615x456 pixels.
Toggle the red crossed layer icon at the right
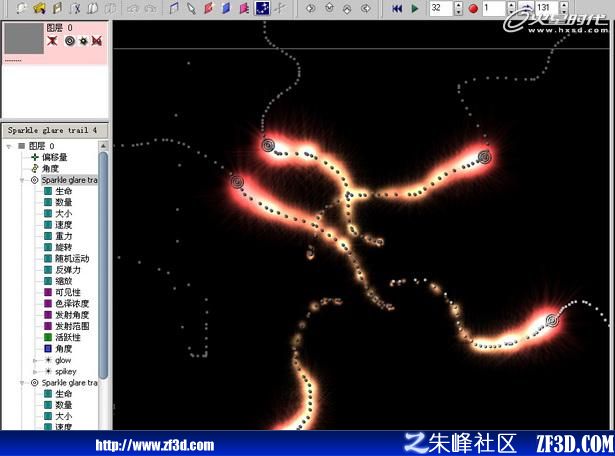point(97,40)
